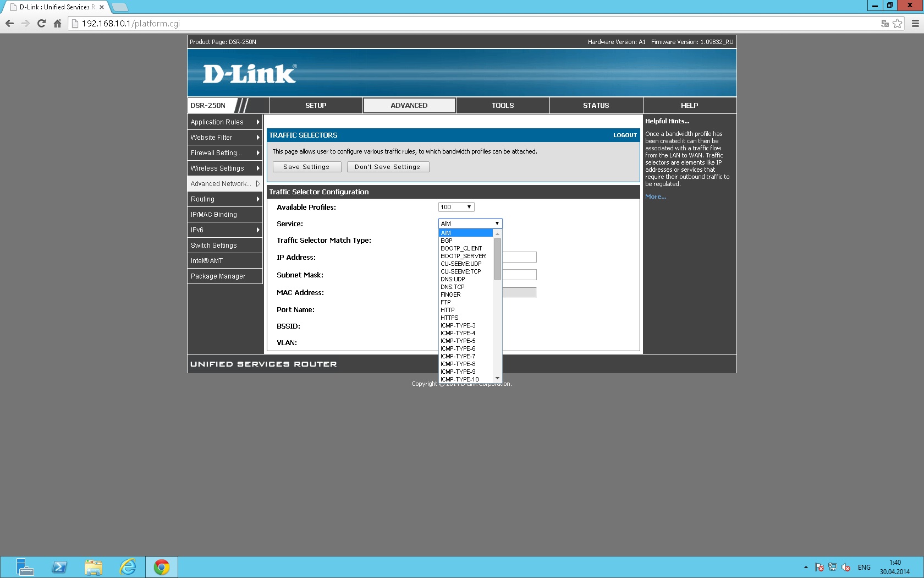Screen dimensions: 924x578
Task: Open the HELP tab
Action: 690,105
